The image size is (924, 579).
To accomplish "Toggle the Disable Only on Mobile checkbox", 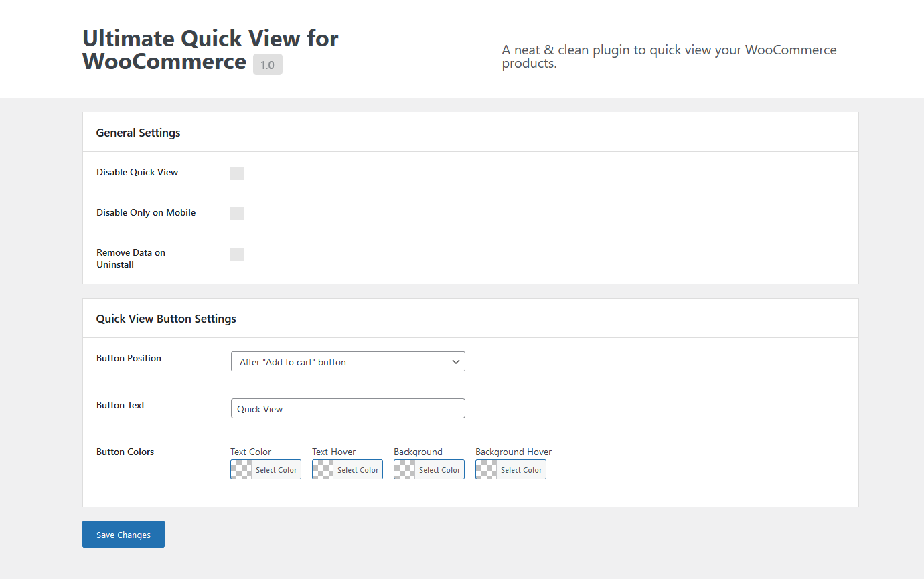I will 237,214.
